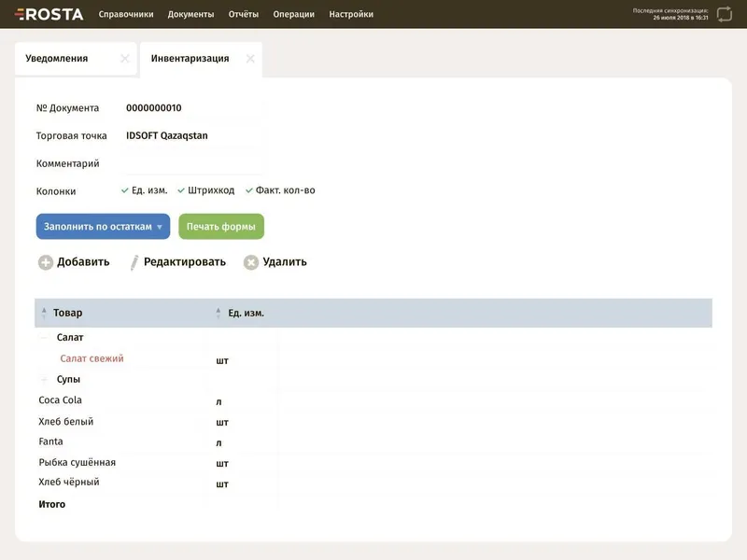Viewport: 747px width, 560px height.
Task: Click the Добавить plus icon
Action: click(x=46, y=262)
